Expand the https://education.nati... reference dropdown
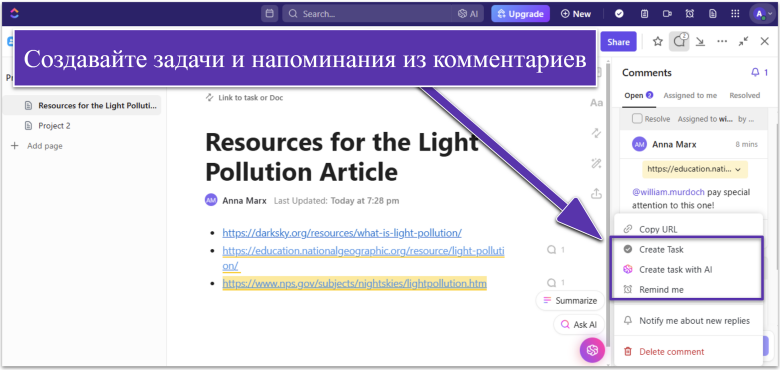780x370 pixels. point(695,170)
